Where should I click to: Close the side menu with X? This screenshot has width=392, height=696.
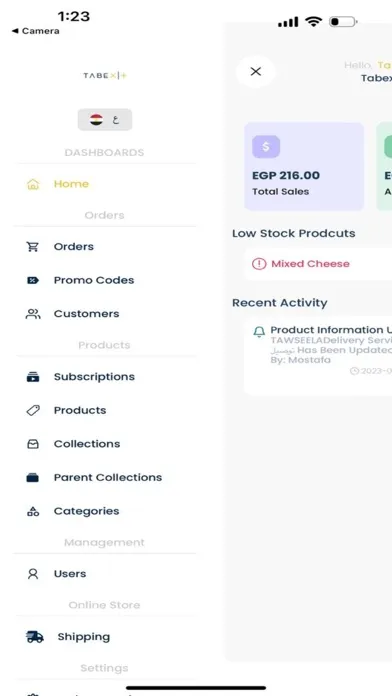[x=256, y=71]
